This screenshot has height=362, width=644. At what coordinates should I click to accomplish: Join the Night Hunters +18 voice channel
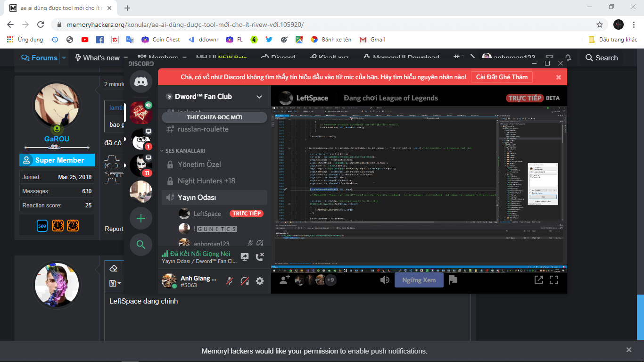coord(215,181)
